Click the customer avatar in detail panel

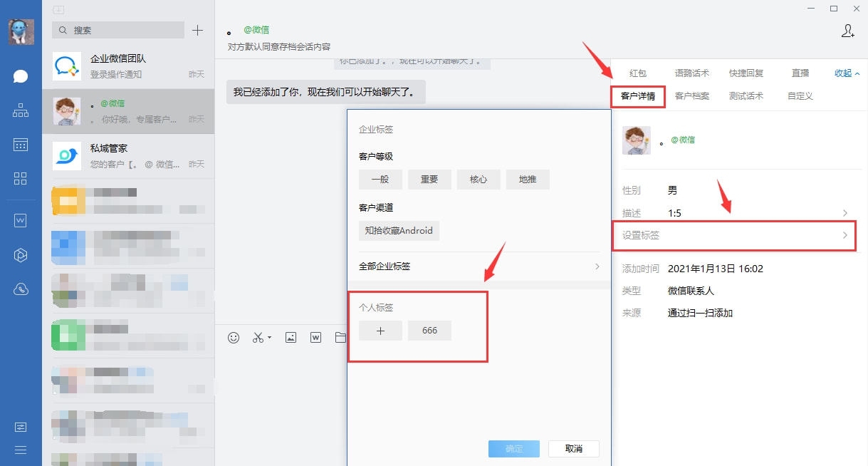[x=637, y=140]
